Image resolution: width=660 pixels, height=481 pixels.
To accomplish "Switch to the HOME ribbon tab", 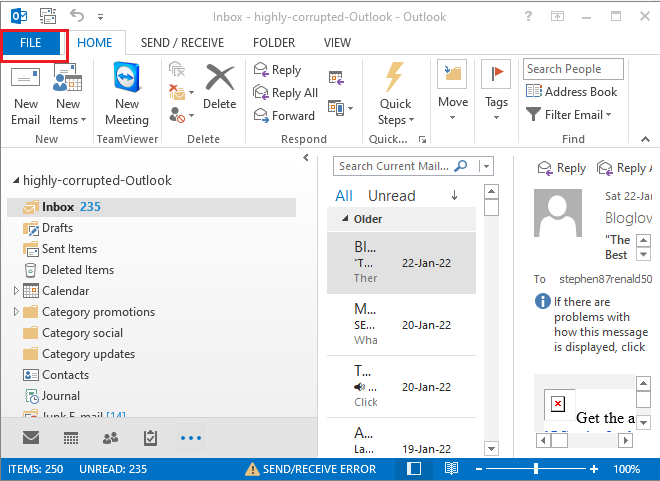I will tap(95, 43).
